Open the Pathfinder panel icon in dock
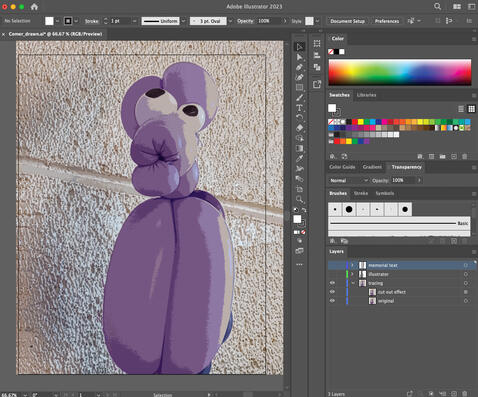The width and height of the screenshot is (478, 397). pyautogui.click(x=317, y=67)
